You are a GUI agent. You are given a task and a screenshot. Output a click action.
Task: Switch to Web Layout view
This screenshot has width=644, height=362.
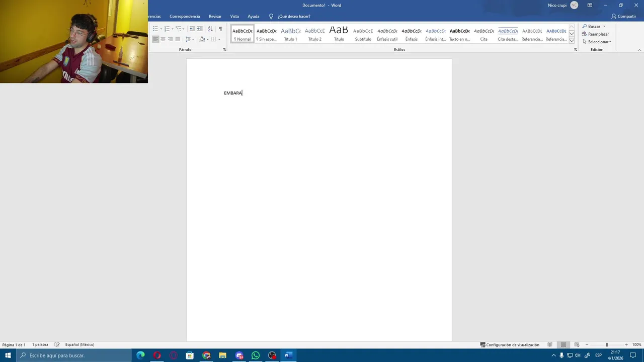point(577,345)
